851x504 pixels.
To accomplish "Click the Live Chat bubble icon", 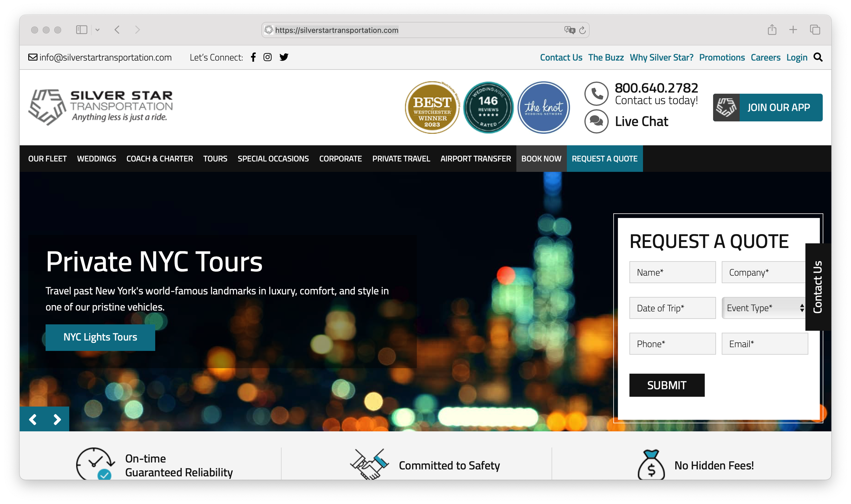I will (596, 121).
